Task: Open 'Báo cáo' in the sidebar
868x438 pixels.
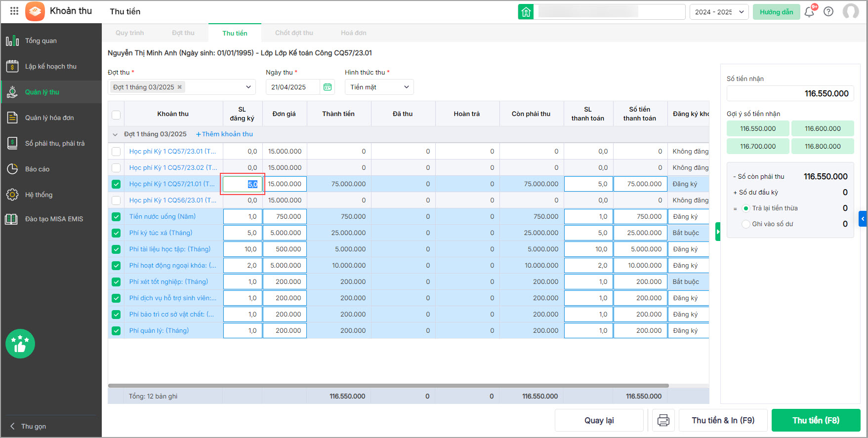Action: click(x=37, y=169)
